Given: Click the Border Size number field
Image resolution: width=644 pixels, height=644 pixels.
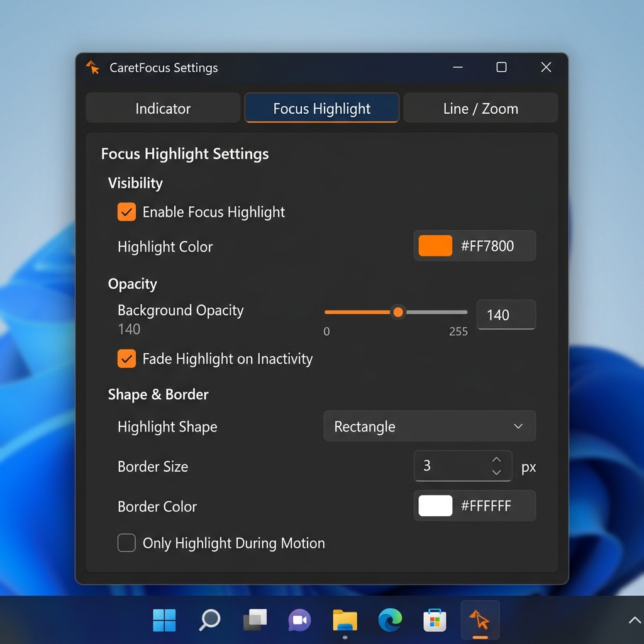Looking at the screenshot, I should click(463, 466).
